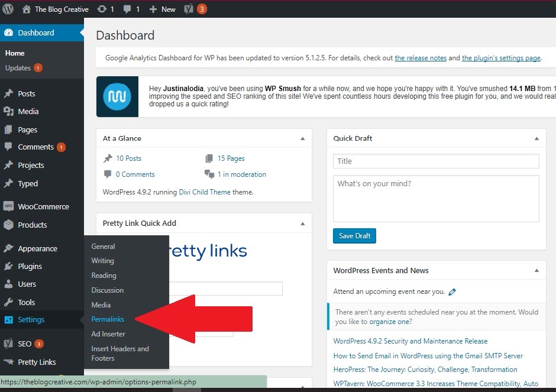Image resolution: width=556 pixels, height=392 pixels.
Task: Click the Products box icon in the sidebar
Action: point(8,224)
